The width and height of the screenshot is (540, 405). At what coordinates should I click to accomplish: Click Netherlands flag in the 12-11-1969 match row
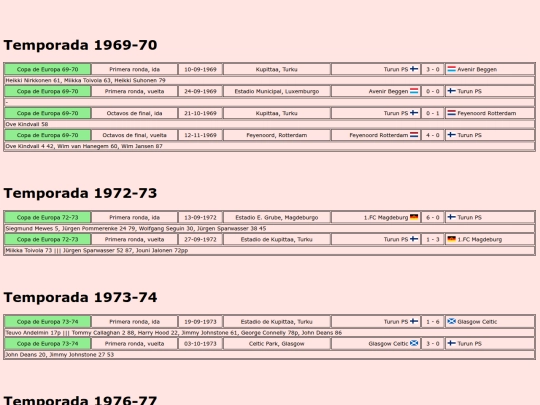click(x=414, y=135)
